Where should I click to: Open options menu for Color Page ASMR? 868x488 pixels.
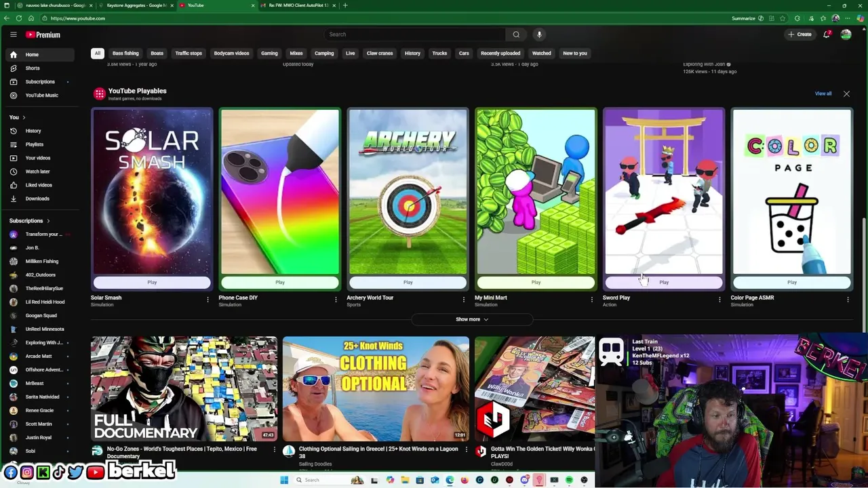coord(848,300)
